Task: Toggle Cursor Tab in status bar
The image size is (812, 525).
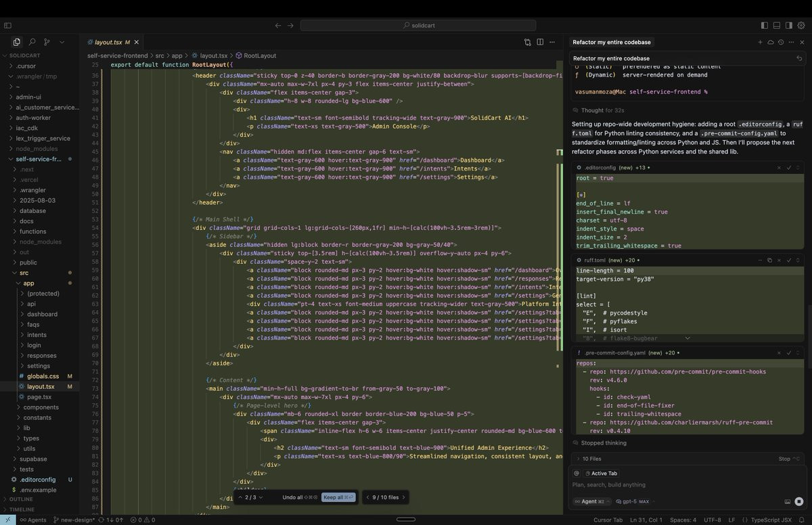Action: click(608, 520)
